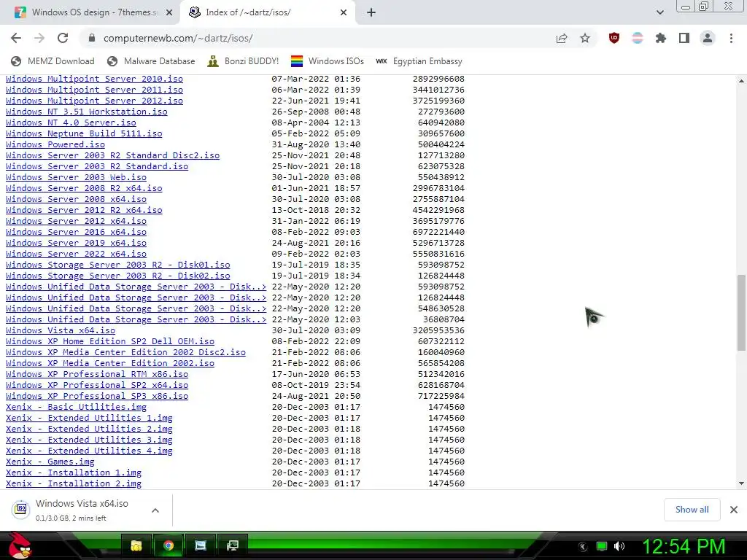Open a new browser tab
Image resolution: width=747 pixels, height=560 pixels.
pyautogui.click(x=371, y=12)
